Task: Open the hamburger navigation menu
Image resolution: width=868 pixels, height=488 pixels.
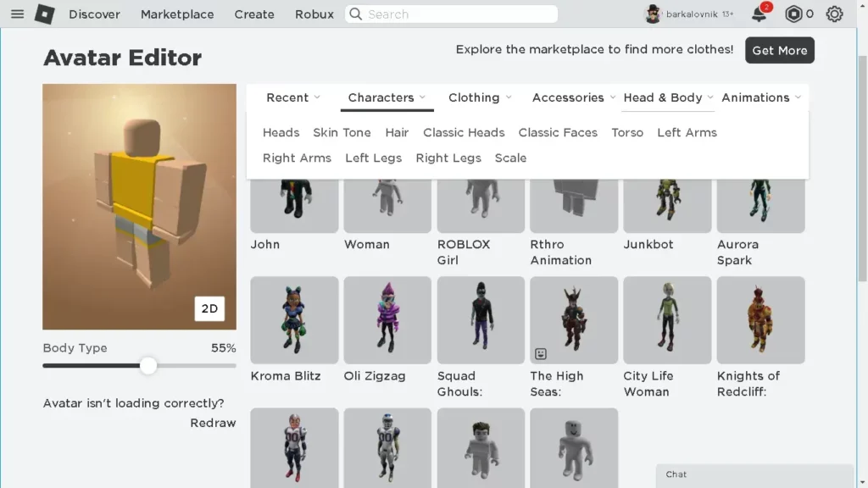Action: tap(17, 14)
